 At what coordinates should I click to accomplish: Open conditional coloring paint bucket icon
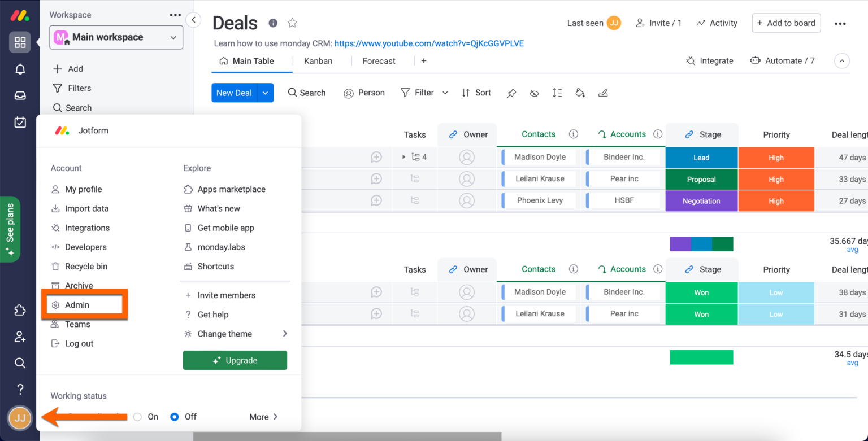tap(580, 93)
